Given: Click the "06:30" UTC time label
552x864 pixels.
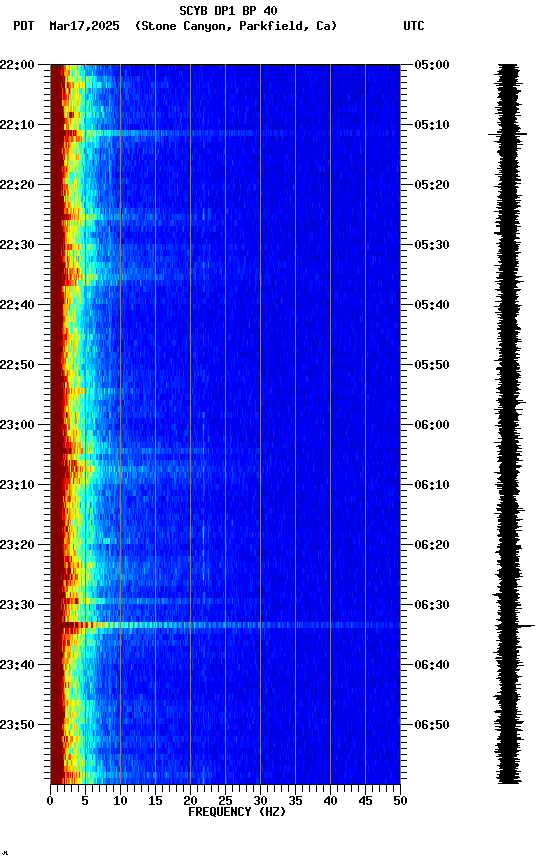Looking at the screenshot, I should click(432, 605).
